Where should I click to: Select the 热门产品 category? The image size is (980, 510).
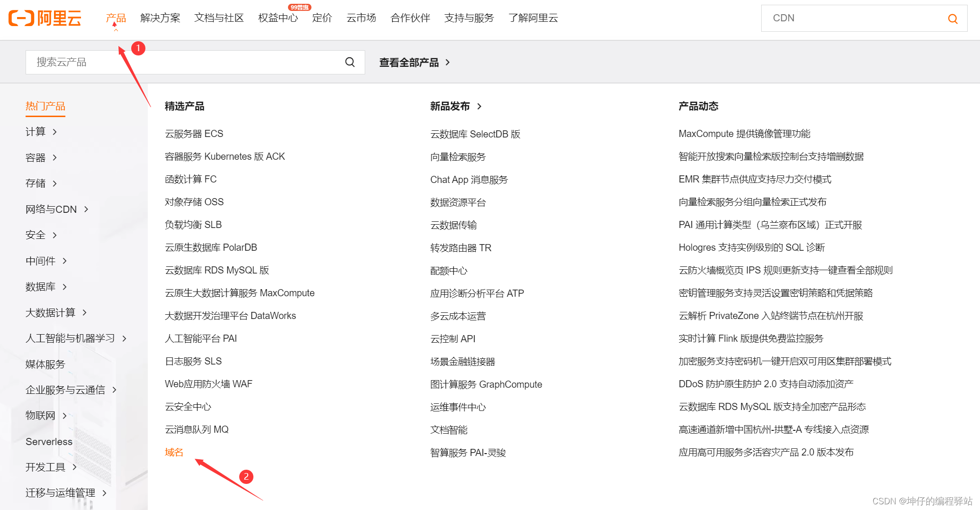pyautogui.click(x=45, y=106)
